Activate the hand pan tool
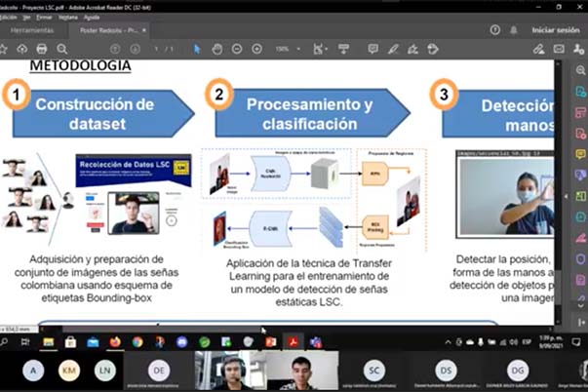 coord(216,49)
